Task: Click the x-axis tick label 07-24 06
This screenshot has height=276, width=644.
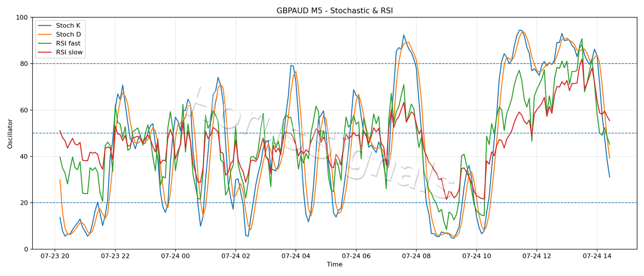Action: pos(356,256)
